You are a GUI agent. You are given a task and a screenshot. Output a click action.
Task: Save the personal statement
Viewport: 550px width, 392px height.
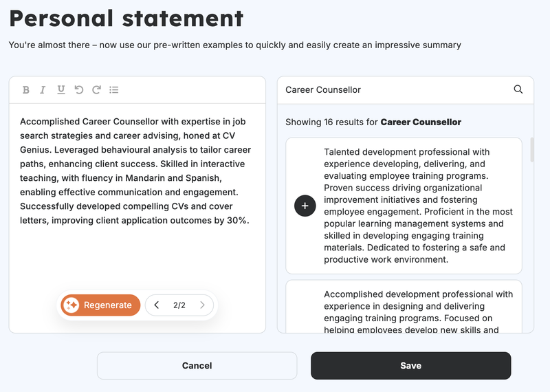[x=410, y=366]
